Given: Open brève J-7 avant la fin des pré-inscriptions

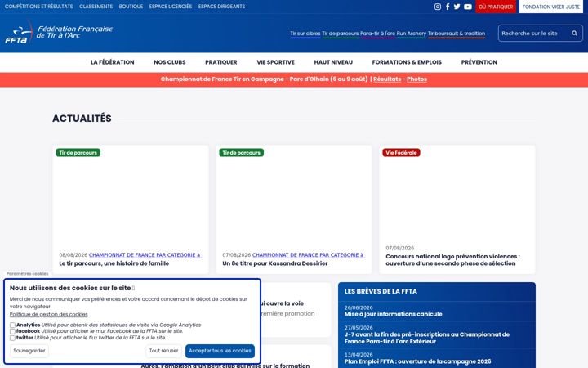Looking at the screenshot, I should pos(427,338).
